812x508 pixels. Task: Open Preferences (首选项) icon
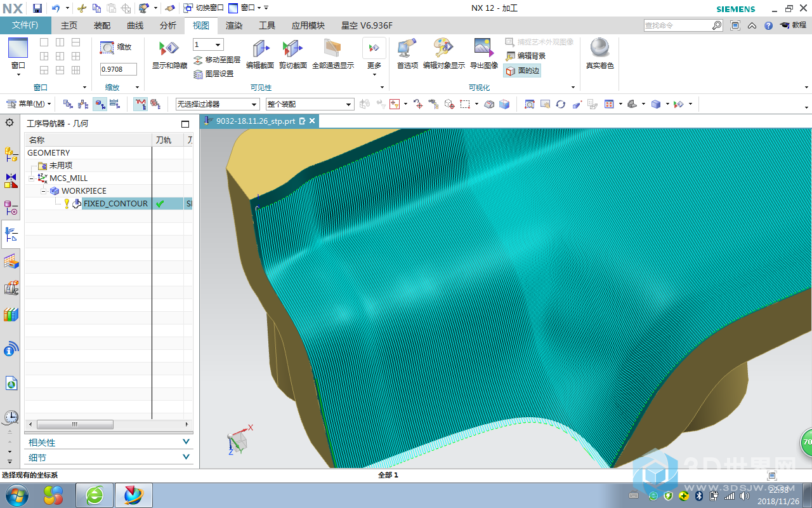click(x=407, y=48)
